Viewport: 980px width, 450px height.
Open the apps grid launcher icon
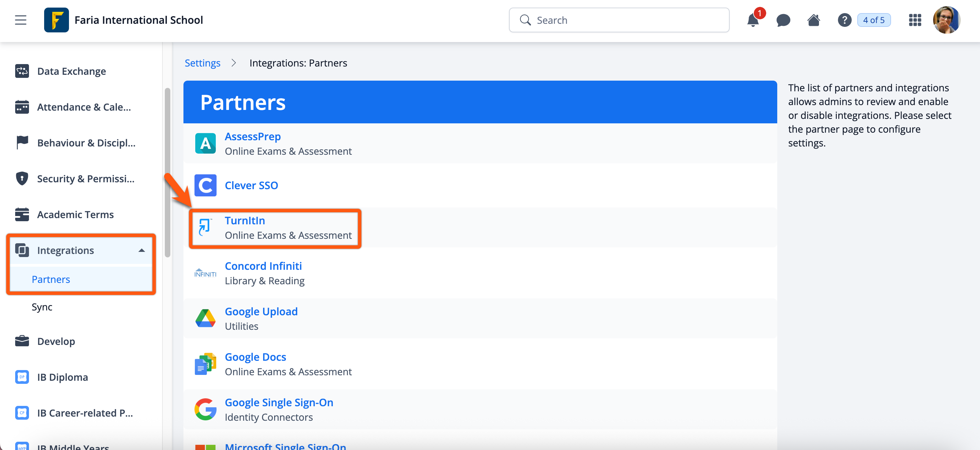point(915,20)
